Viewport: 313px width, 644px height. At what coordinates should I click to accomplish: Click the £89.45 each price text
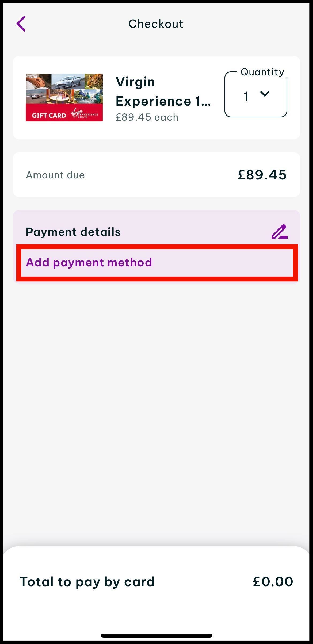click(x=147, y=117)
